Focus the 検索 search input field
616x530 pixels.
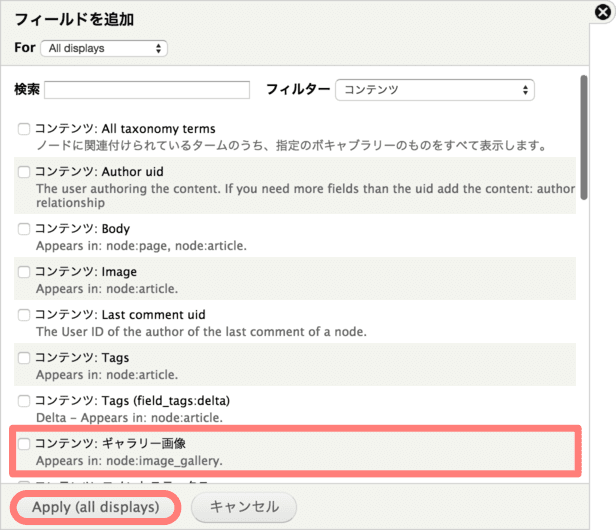[x=147, y=90]
